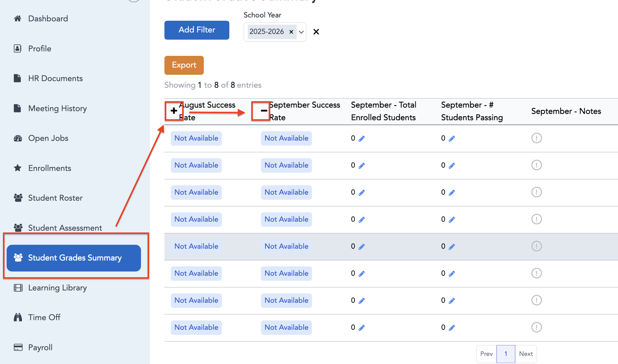Click the Open Jobs gauge icon
618x364 pixels.
(18, 138)
